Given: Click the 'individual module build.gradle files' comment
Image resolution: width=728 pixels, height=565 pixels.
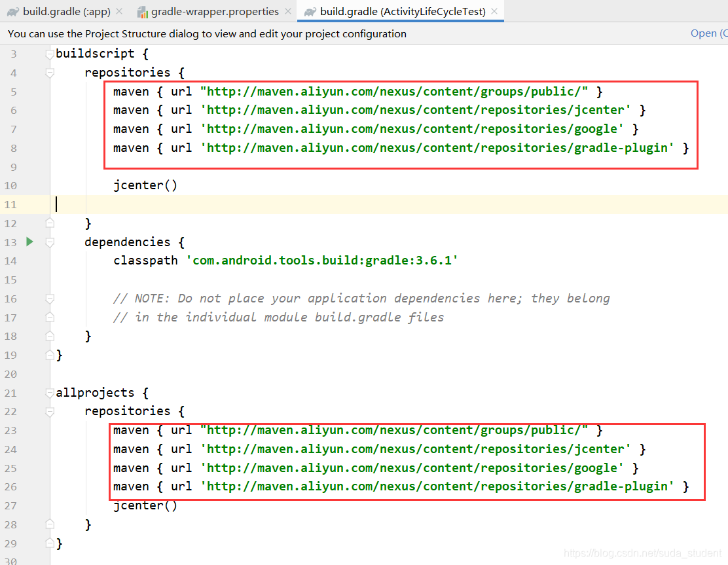Looking at the screenshot, I should pyautogui.click(x=279, y=317).
